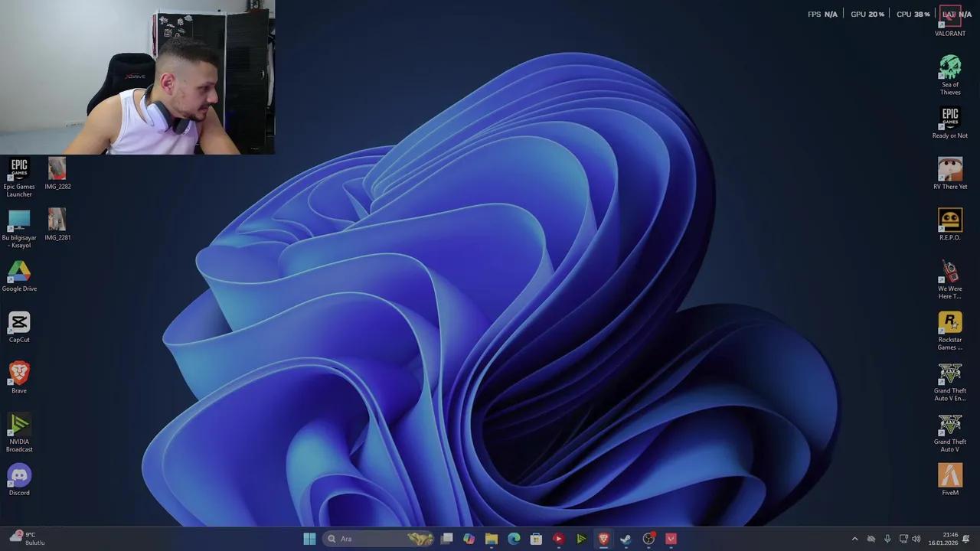980x551 pixels.
Task: Open VALORANT from the taskbar
Action: pos(671,538)
